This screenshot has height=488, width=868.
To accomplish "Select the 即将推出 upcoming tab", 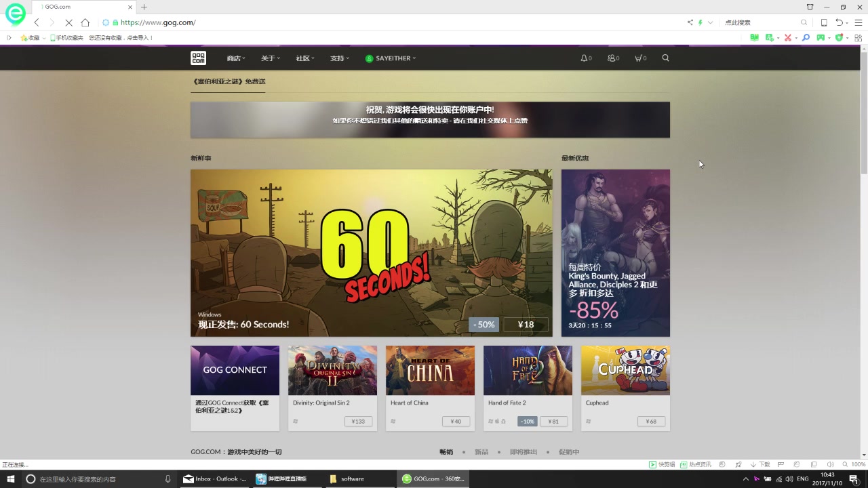I will click(x=524, y=452).
